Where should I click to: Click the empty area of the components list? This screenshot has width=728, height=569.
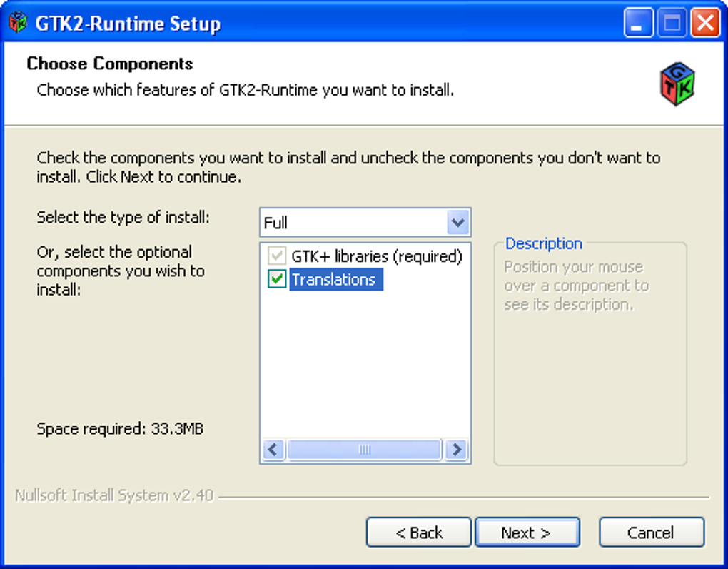[x=364, y=364]
